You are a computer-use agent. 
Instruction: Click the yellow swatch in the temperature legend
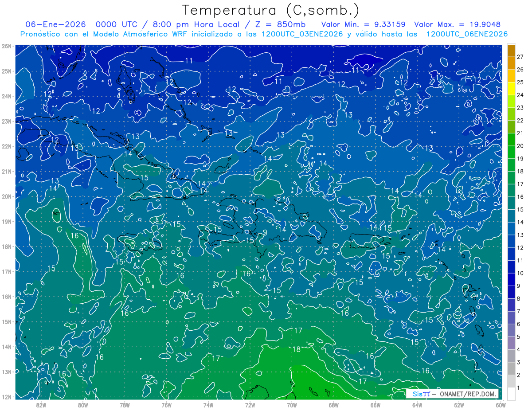[511, 89]
